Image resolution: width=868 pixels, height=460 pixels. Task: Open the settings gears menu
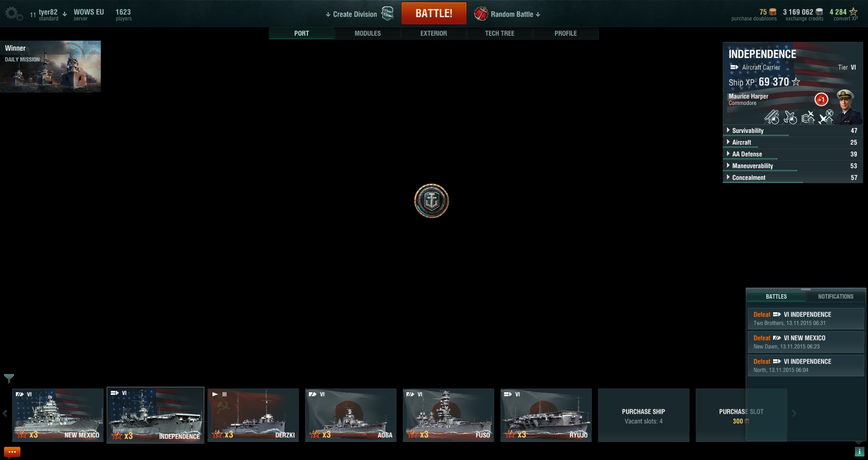[x=14, y=14]
